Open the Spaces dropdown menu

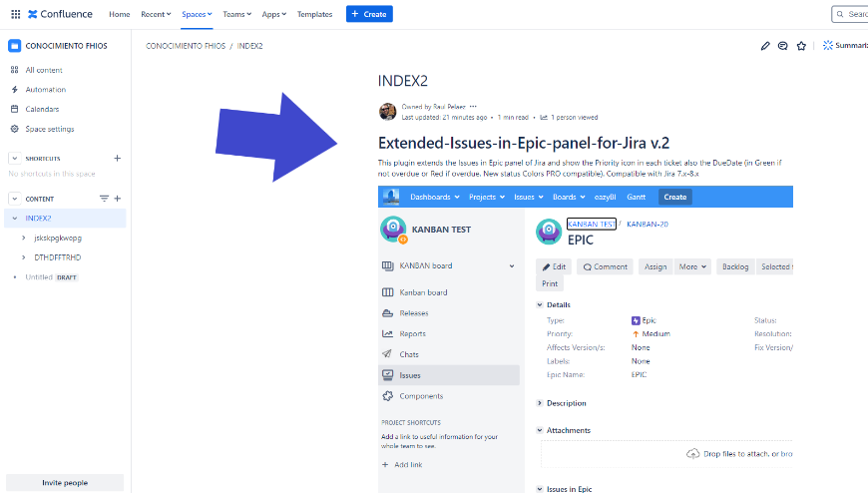[x=197, y=14]
